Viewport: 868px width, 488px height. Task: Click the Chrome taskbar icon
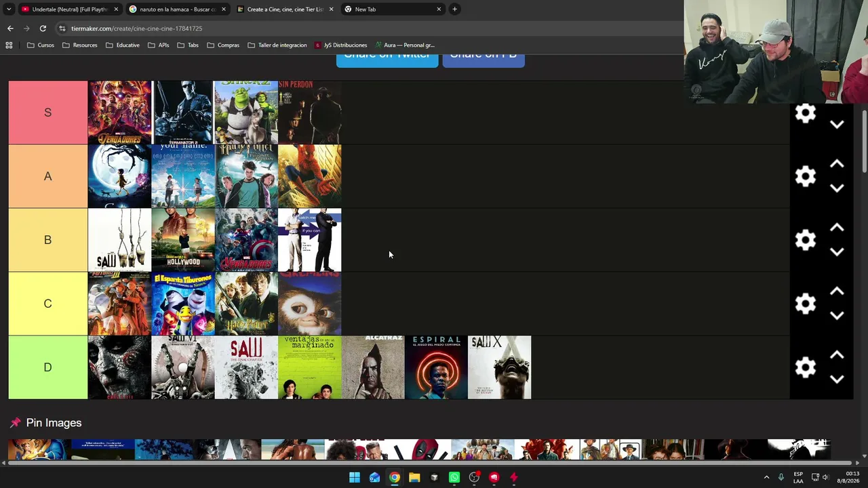[395, 477]
